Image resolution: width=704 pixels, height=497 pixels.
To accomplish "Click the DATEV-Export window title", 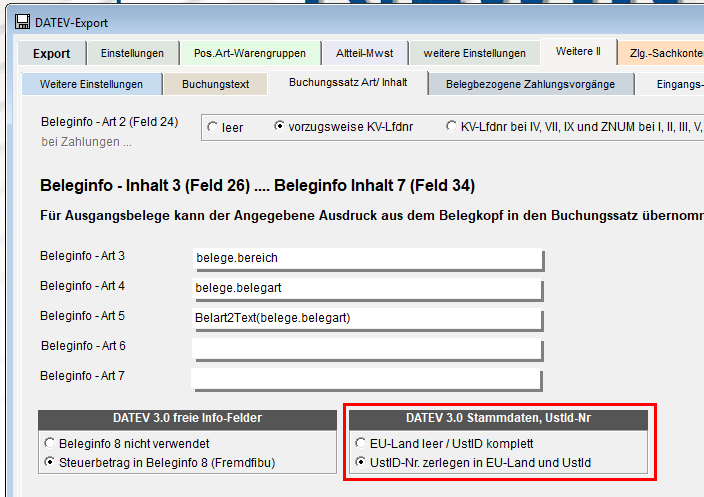I will click(x=71, y=23).
